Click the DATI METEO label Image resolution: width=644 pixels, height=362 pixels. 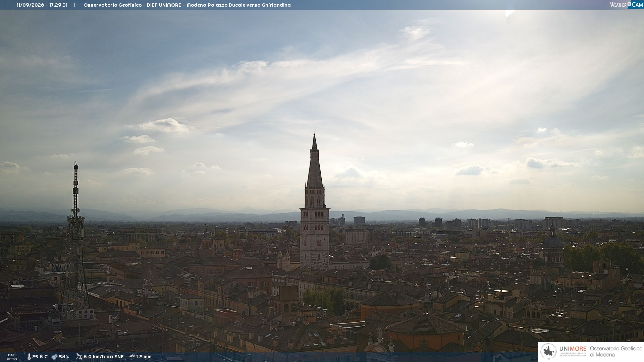tap(12, 357)
